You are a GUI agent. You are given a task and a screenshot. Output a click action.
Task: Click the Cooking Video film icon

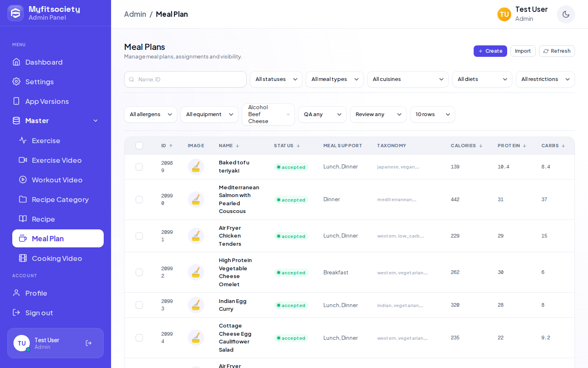point(23,258)
